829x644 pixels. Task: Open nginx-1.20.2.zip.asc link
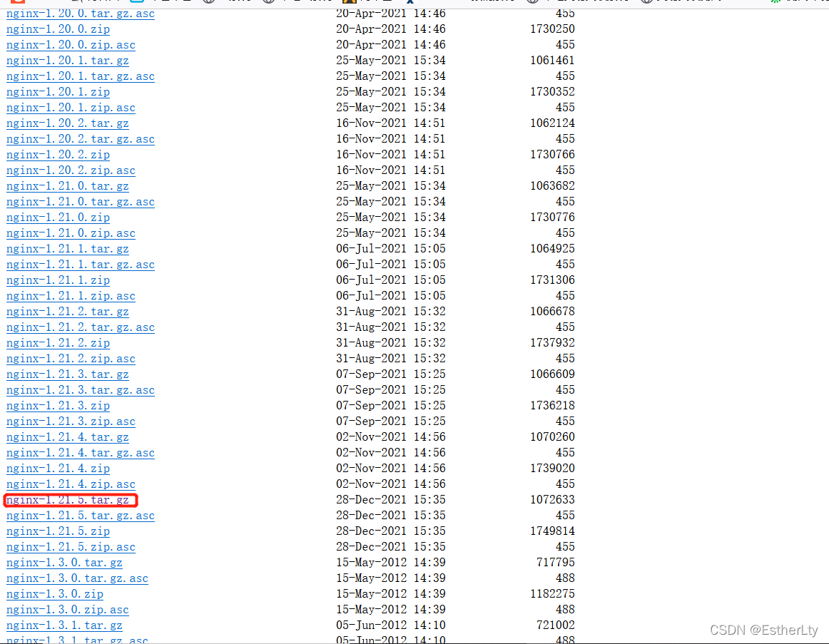[71, 170]
